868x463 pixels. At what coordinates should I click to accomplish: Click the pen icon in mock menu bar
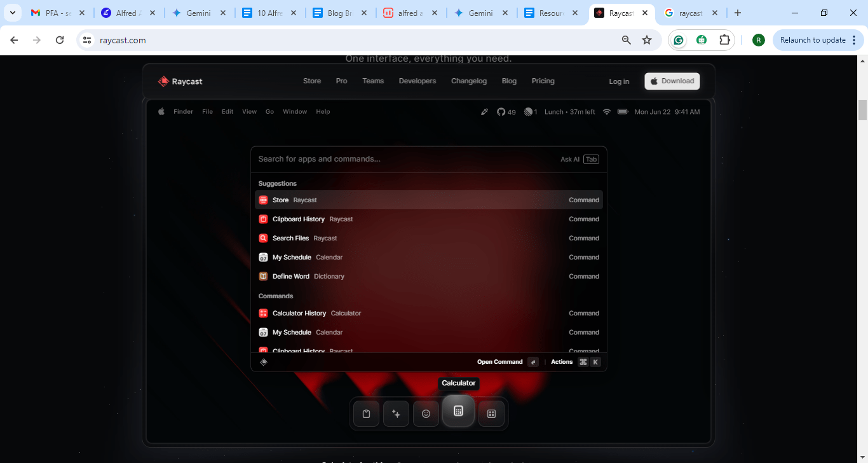484,112
